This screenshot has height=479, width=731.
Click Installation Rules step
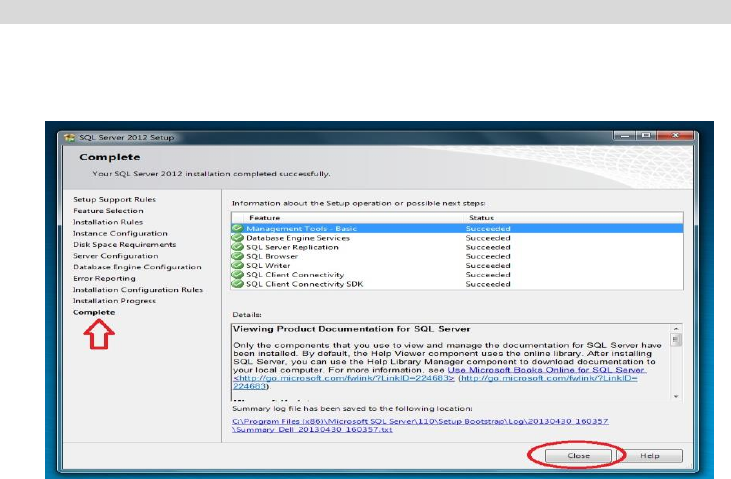pyautogui.click(x=108, y=222)
